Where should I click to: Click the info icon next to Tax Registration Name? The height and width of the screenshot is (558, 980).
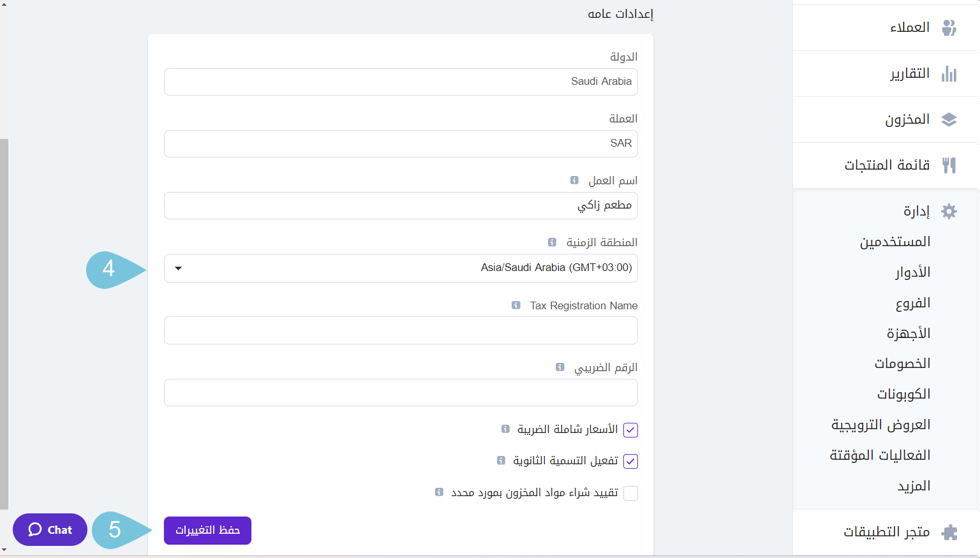click(516, 305)
